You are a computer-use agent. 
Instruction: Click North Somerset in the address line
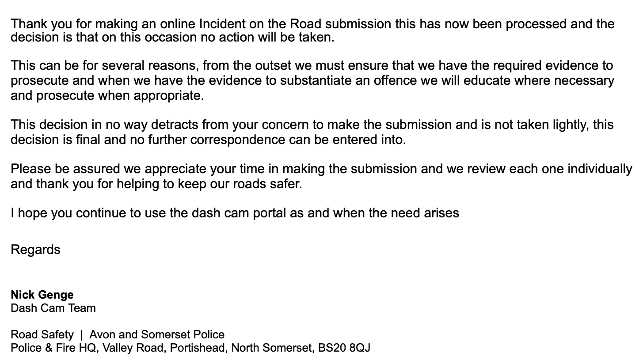point(271,348)
